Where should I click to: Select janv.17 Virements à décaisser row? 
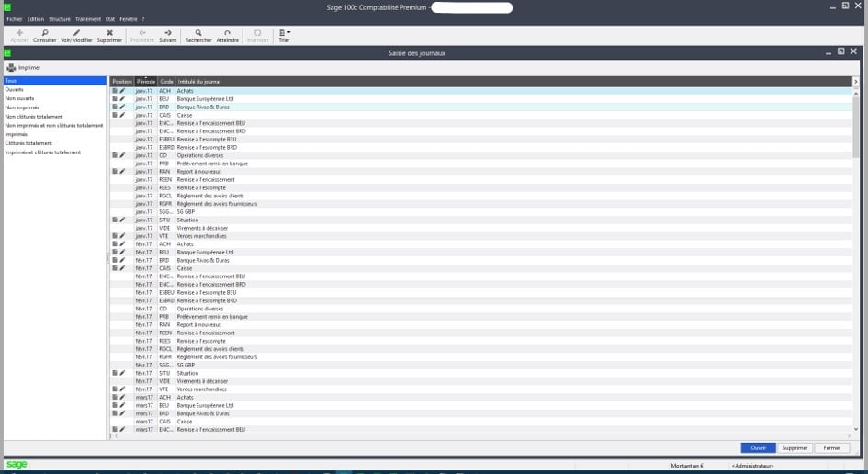(480, 228)
